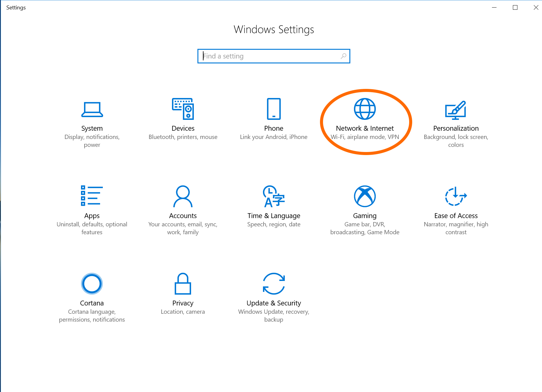Click the Ease of Access label
Viewport: 542px width, 392px height.
tap(456, 216)
